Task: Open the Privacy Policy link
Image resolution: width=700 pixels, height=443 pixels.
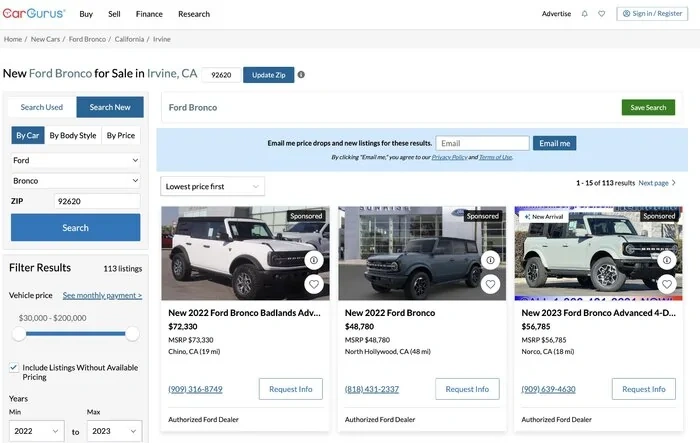Action: coord(450,157)
